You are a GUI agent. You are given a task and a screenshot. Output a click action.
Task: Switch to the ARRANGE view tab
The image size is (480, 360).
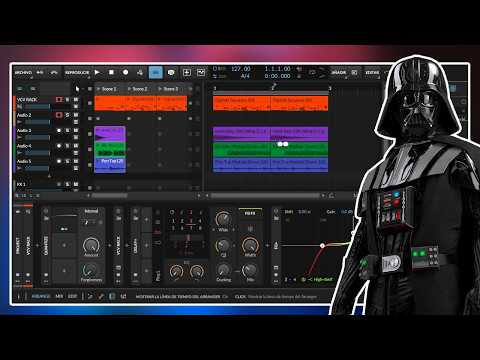[x=41, y=296]
